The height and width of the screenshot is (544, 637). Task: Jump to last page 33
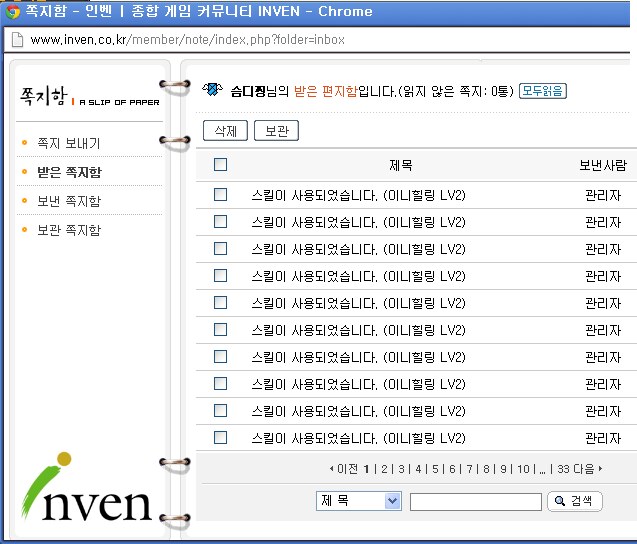point(563,469)
